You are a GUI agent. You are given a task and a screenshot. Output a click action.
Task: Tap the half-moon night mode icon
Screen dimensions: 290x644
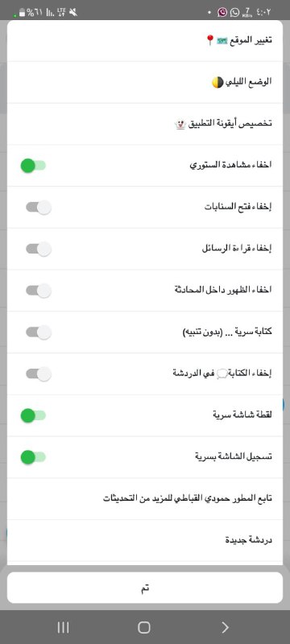tap(217, 82)
